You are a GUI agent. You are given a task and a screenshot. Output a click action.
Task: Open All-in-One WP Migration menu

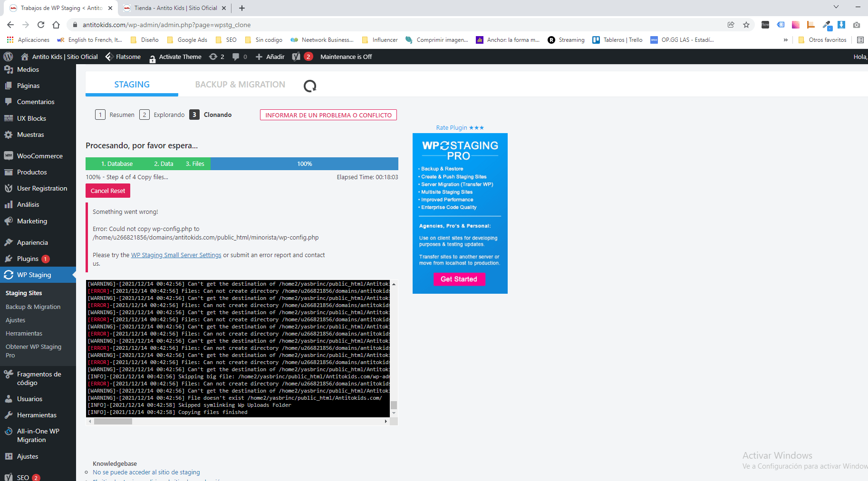38,435
